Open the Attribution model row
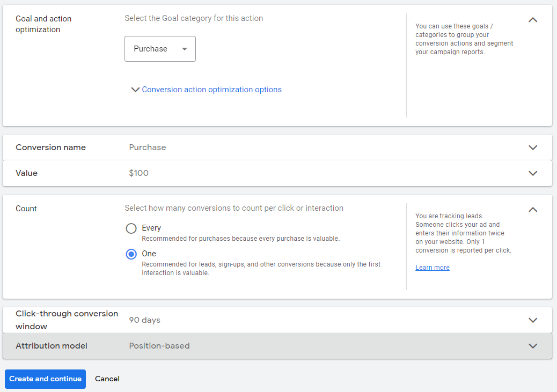Image resolution: width=557 pixels, height=392 pixels. [268, 346]
